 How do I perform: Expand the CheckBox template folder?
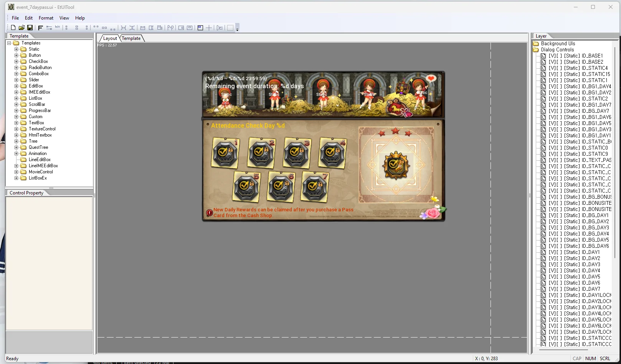tap(16, 61)
